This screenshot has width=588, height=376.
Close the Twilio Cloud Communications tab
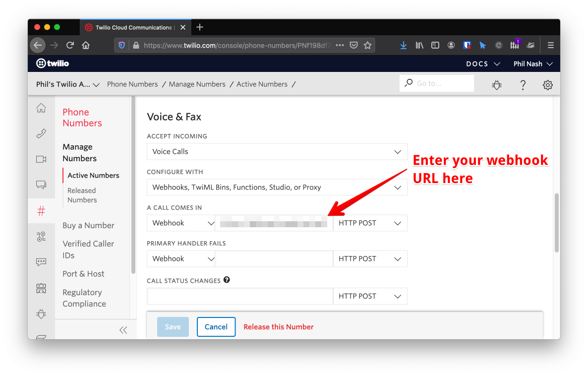(x=183, y=27)
